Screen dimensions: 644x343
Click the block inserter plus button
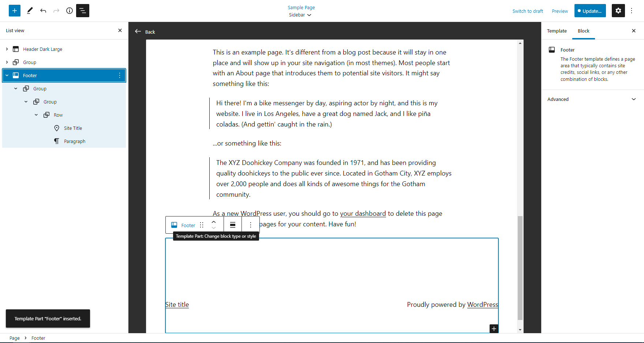tap(15, 11)
